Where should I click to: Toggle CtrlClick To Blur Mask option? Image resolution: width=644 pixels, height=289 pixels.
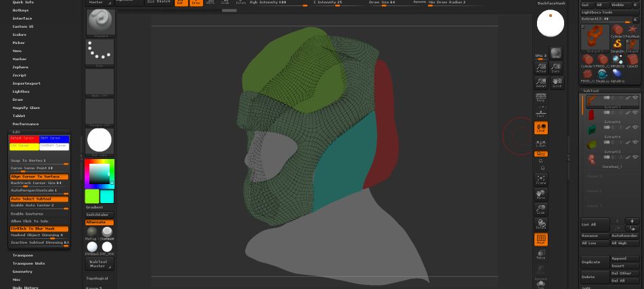(x=39, y=229)
